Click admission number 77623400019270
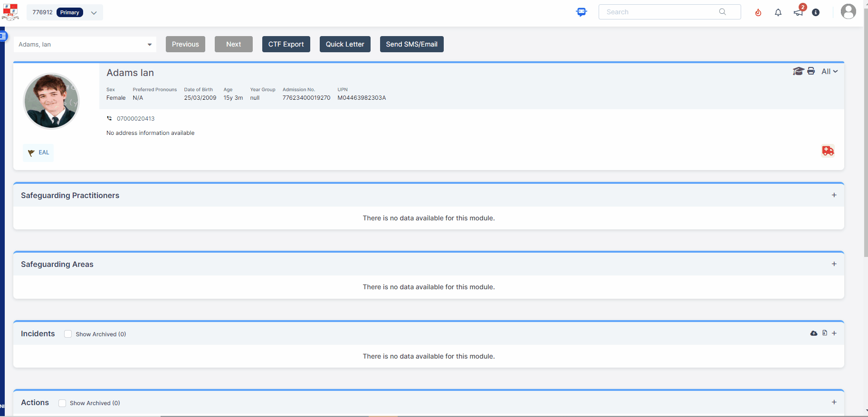868x417 pixels. tap(306, 98)
